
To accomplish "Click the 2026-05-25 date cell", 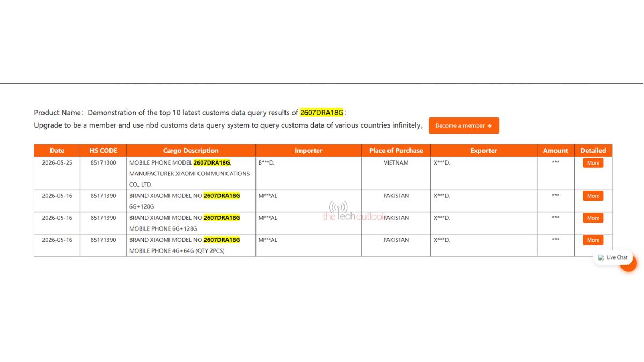I will pos(57,162).
